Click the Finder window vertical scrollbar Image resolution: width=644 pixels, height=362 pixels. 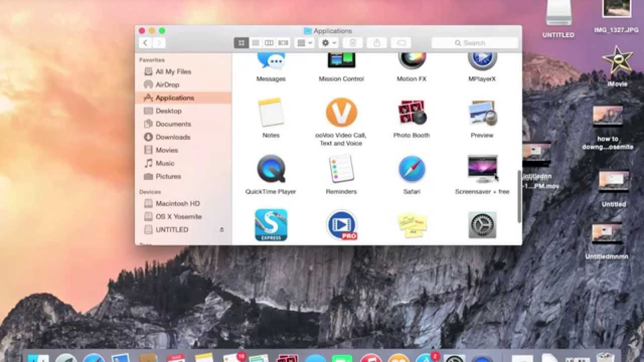(519, 196)
